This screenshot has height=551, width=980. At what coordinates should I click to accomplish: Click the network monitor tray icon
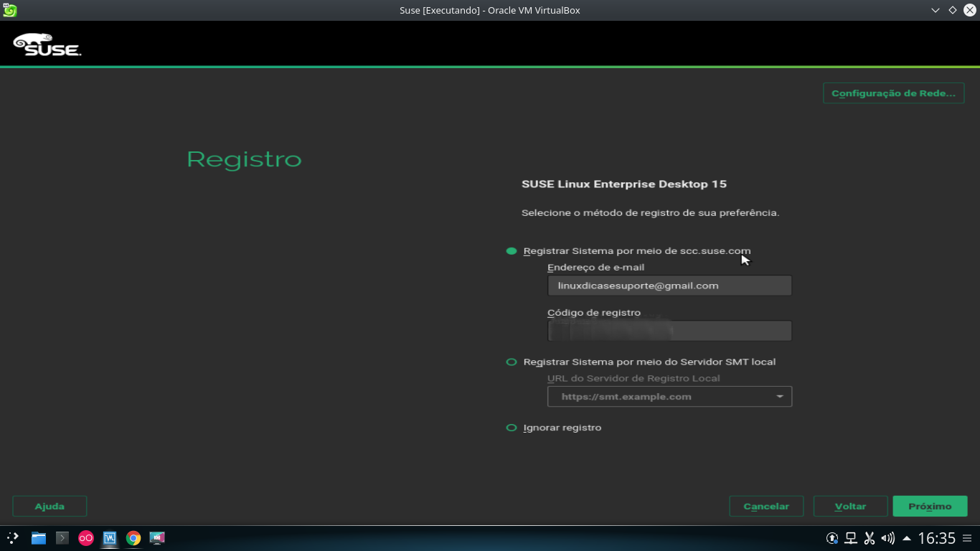(850, 538)
